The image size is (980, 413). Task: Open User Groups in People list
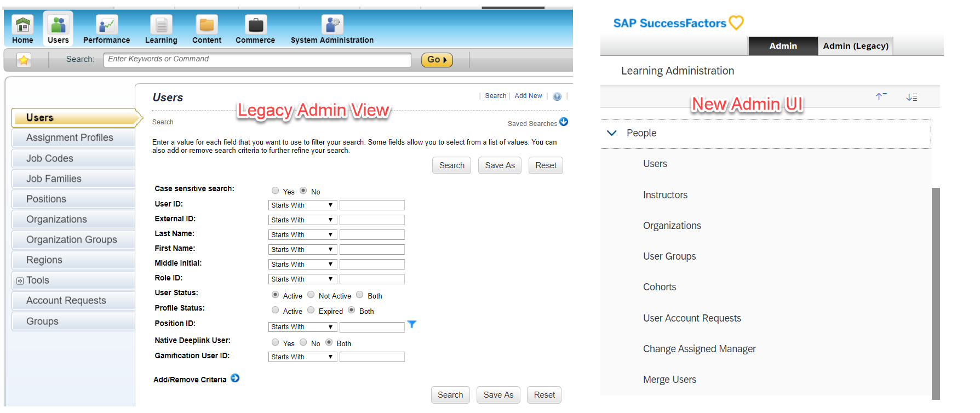tap(669, 256)
